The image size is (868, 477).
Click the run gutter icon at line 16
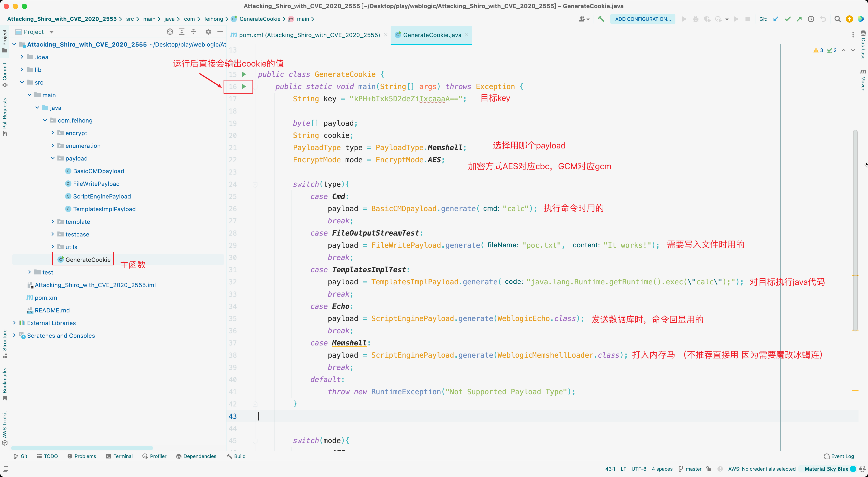click(x=244, y=87)
